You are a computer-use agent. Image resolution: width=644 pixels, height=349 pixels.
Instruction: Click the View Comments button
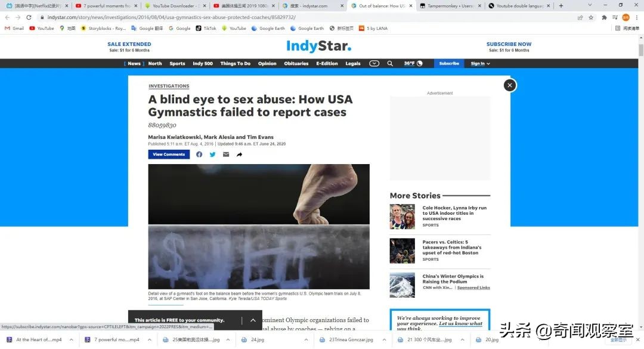169,155
